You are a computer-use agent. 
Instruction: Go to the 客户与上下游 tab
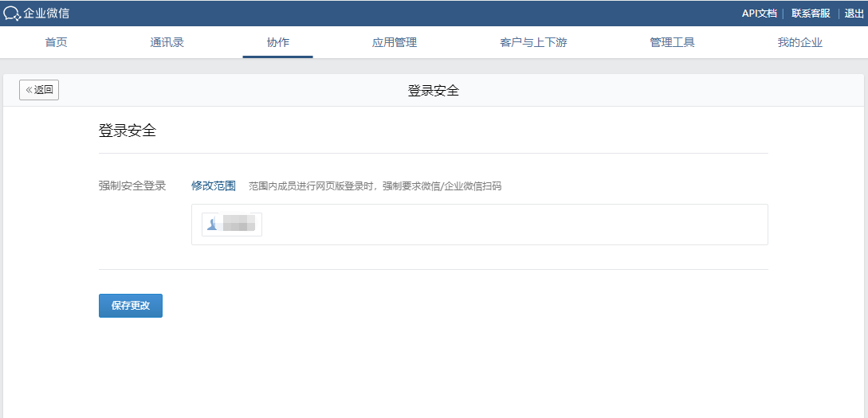[533, 42]
